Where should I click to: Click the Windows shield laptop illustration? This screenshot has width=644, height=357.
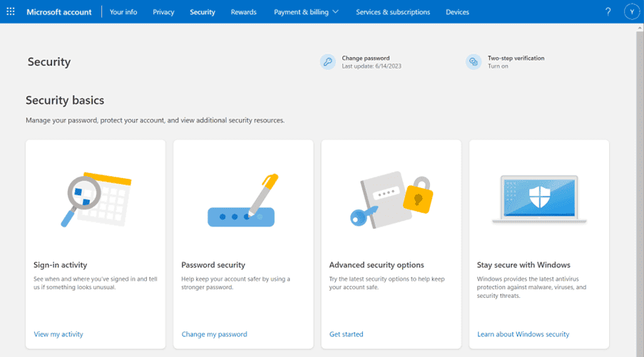539,200
